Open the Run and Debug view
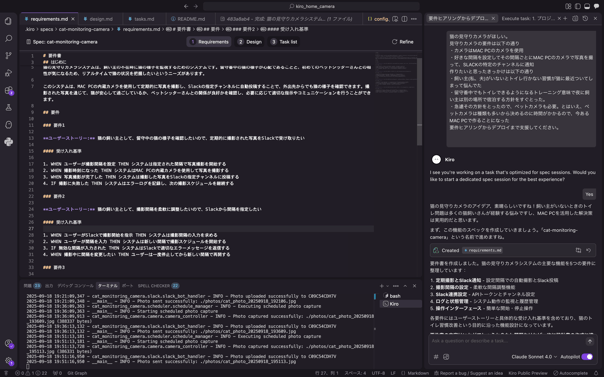The width and height of the screenshot is (604, 377). tap(8, 73)
